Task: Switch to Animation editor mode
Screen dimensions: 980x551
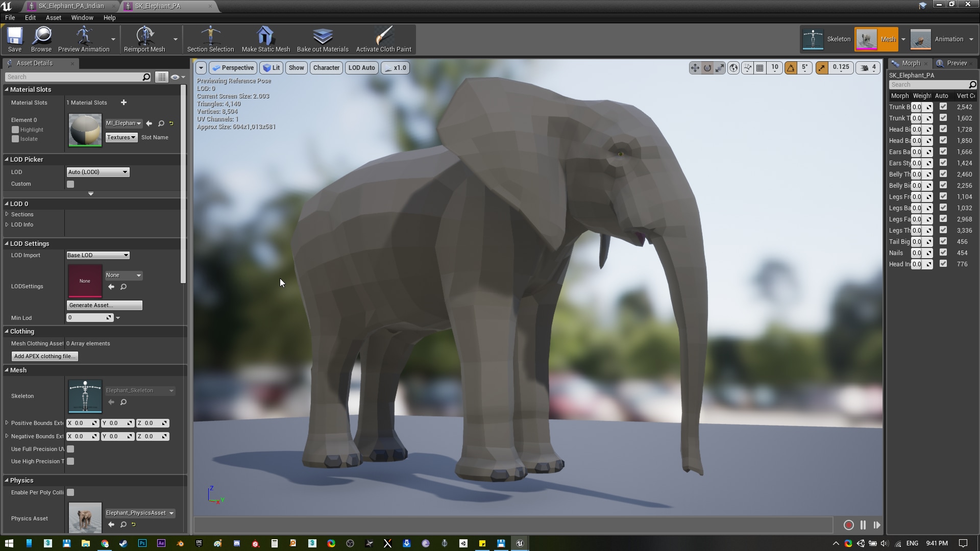Action: click(938, 39)
